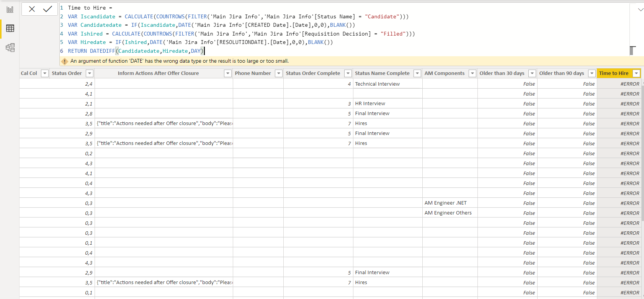Select the AM Components column header
The width and height of the screenshot is (644, 299).
(445, 73)
